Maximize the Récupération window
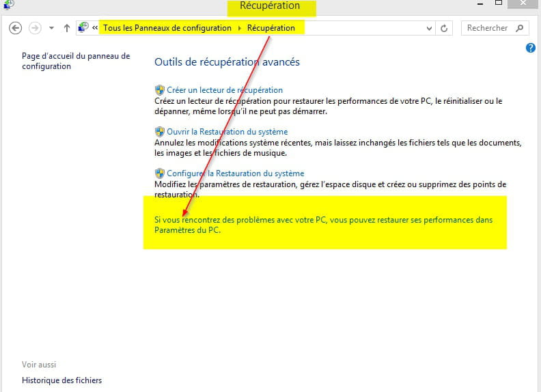The height and width of the screenshot is (392, 541). click(499, 3)
